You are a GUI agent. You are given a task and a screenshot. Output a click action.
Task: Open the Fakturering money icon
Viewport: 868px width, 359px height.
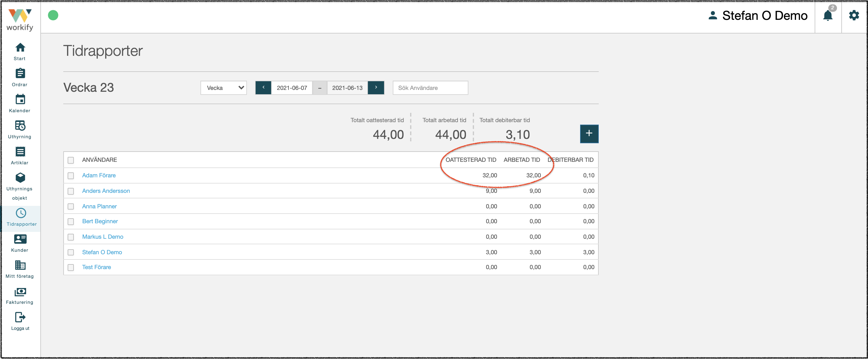[x=20, y=292]
